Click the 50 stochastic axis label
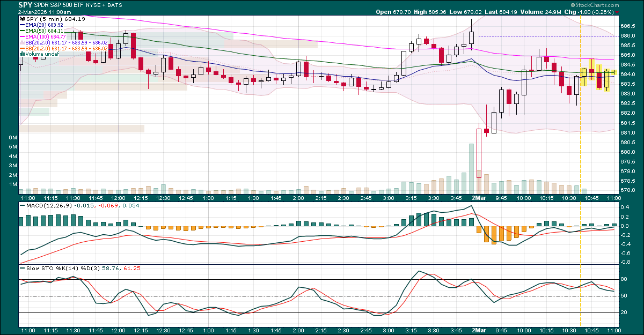The image size is (644, 335). click(x=625, y=296)
